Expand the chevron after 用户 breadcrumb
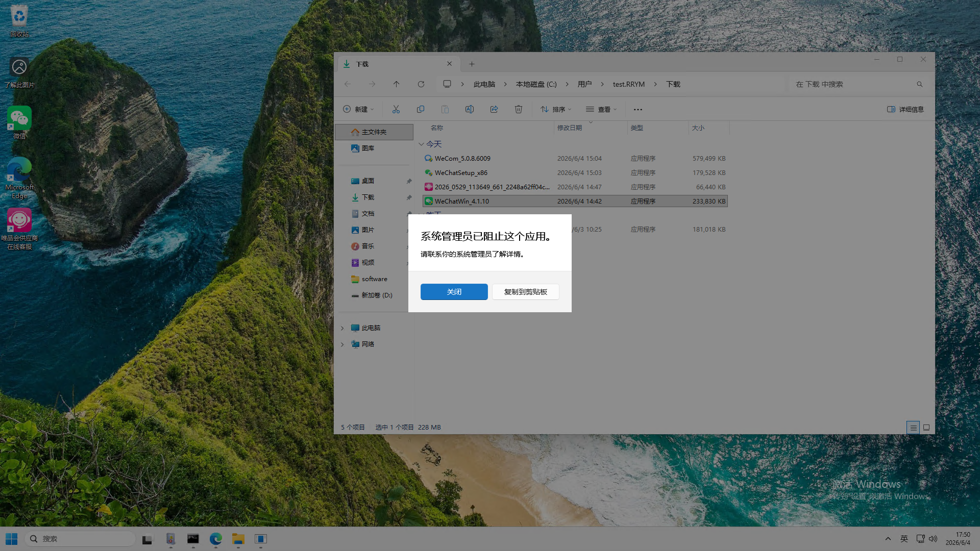This screenshot has height=551, width=980. [x=602, y=84]
